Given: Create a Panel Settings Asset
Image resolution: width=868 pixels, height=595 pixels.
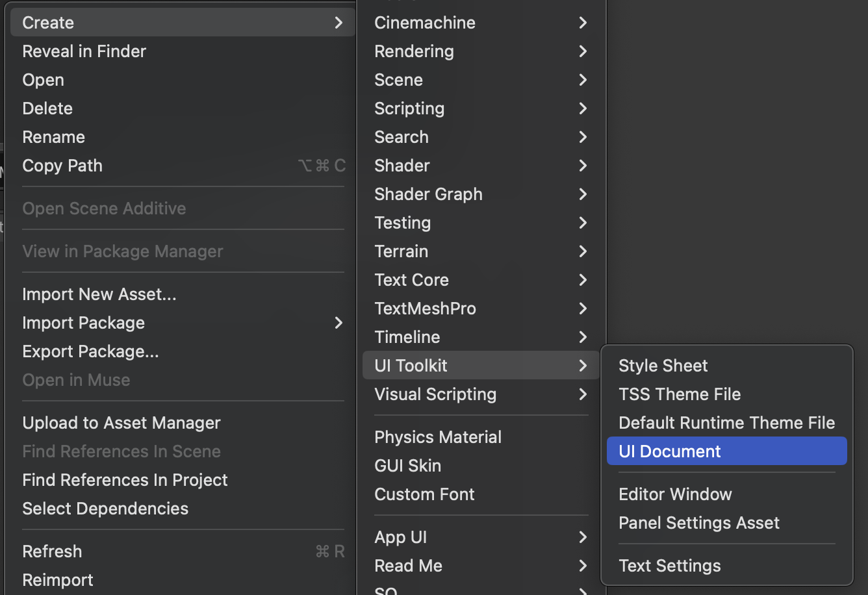Looking at the screenshot, I should click(698, 523).
